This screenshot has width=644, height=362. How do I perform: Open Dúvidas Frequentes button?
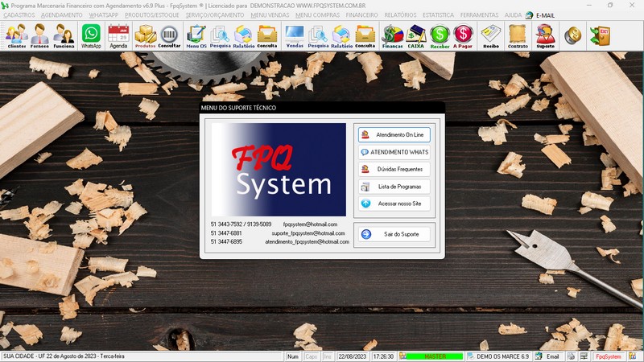coord(394,169)
